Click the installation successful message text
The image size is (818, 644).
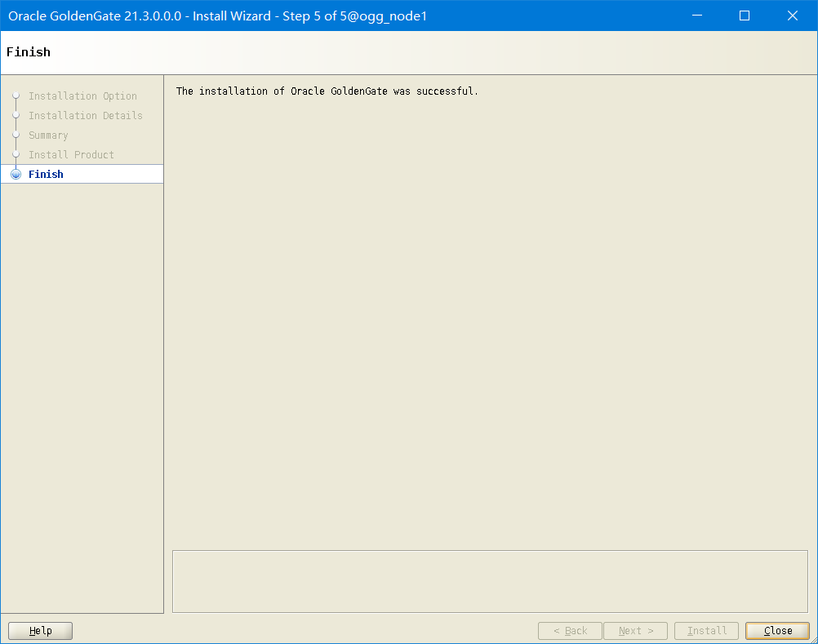(x=327, y=91)
